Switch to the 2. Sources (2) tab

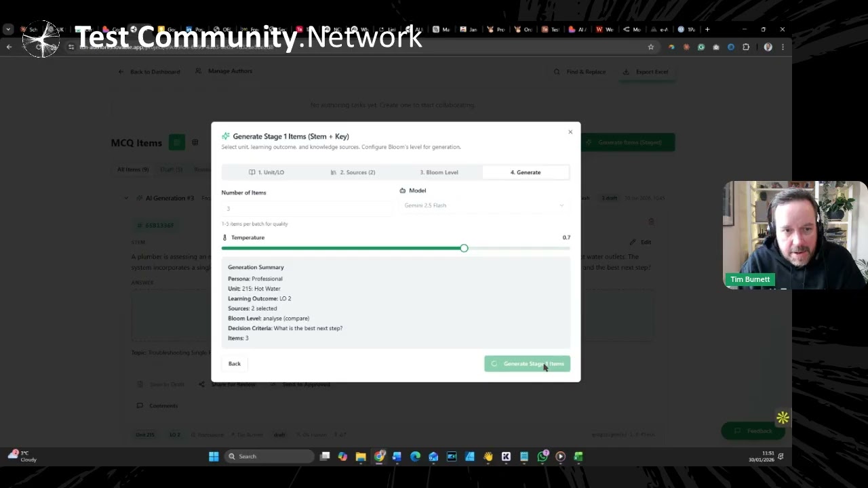(353, 172)
